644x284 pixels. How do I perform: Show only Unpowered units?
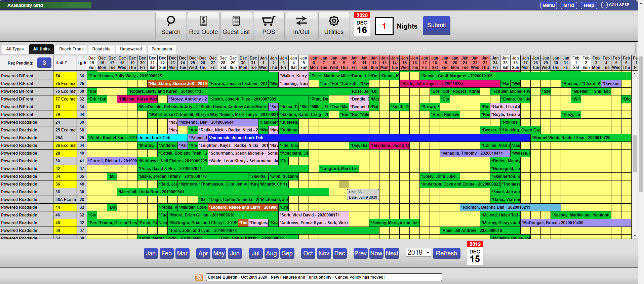click(x=131, y=49)
